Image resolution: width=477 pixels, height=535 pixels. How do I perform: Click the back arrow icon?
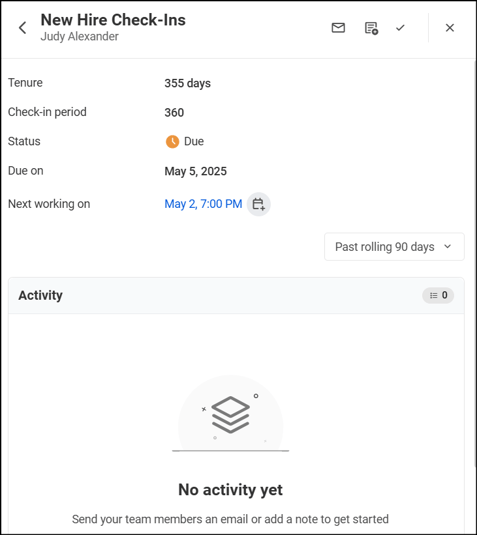23,28
